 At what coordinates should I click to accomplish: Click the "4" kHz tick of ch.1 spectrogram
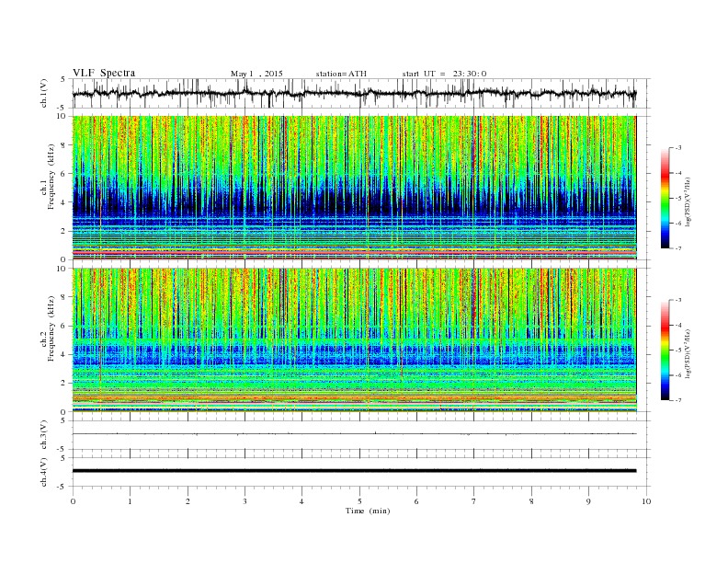(64, 202)
